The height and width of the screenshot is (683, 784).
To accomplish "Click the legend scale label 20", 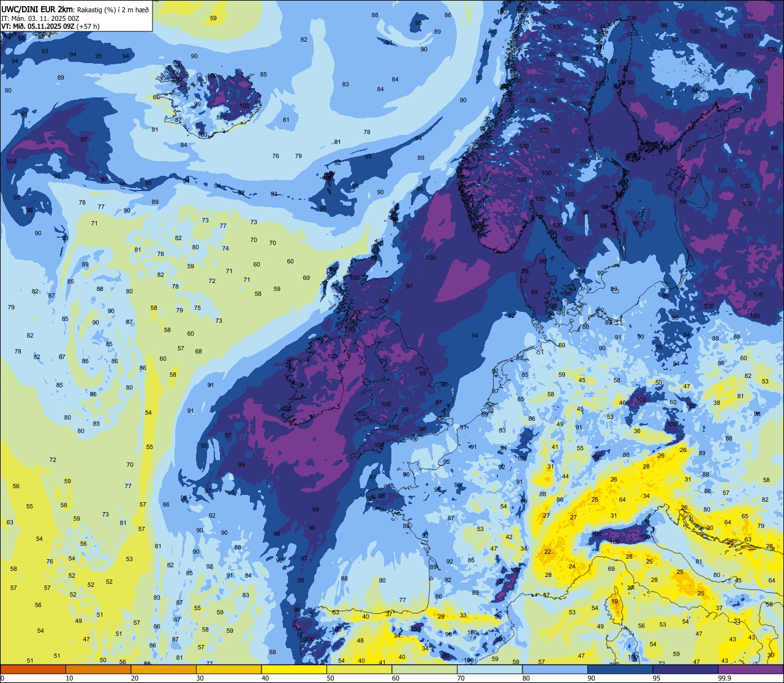I will [x=135, y=678].
